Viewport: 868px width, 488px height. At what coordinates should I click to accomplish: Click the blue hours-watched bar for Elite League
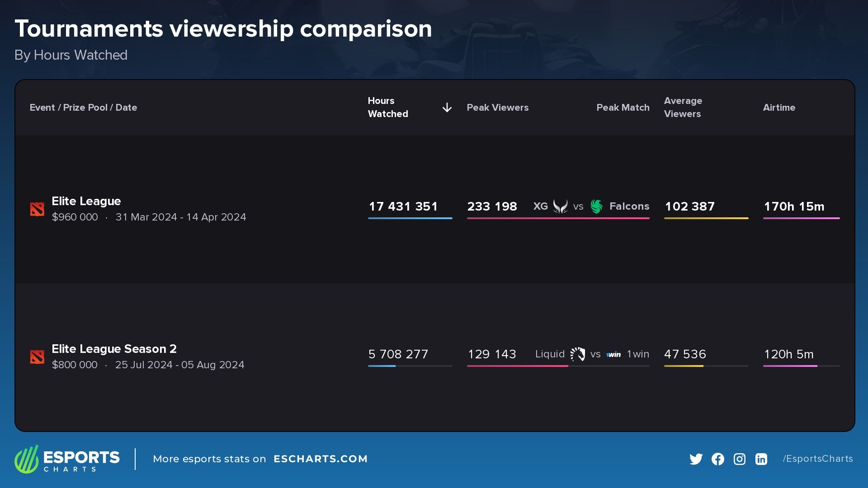[x=410, y=218]
